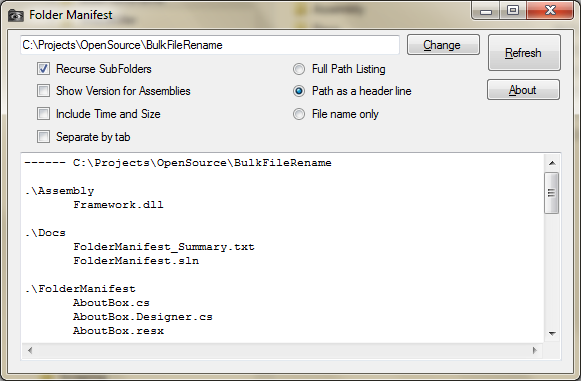Click the vertical scrollbar up arrow
The height and width of the screenshot is (381, 581).
click(552, 163)
